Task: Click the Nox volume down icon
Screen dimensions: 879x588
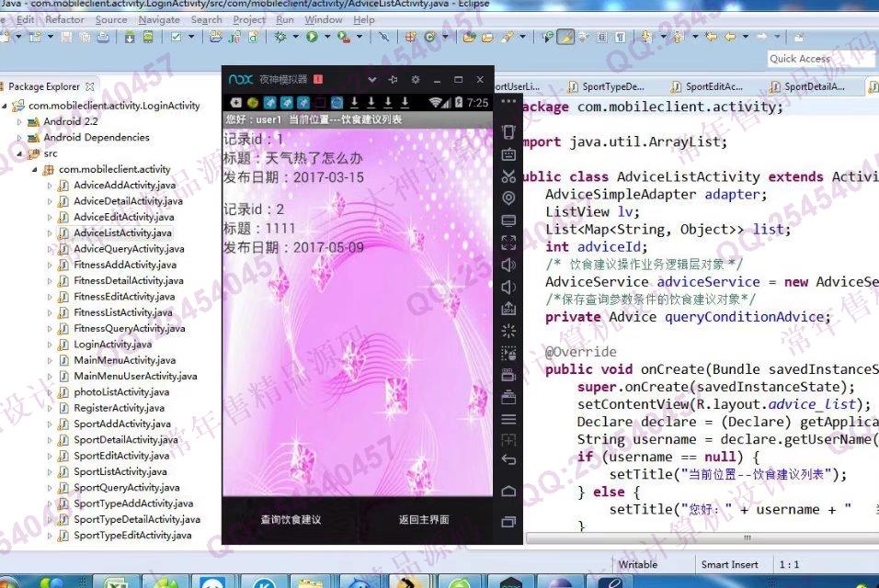Action: (508, 287)
